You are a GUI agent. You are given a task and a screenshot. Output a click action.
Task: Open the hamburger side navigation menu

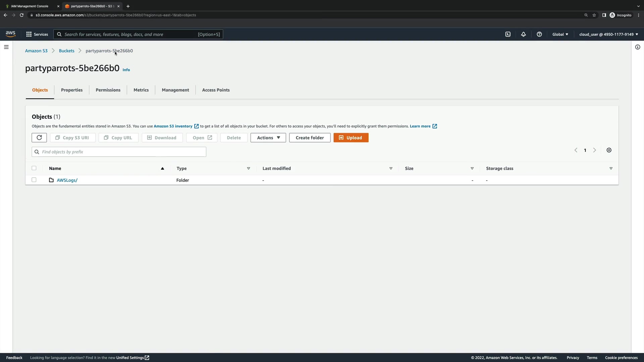click(x=6, y=47)
